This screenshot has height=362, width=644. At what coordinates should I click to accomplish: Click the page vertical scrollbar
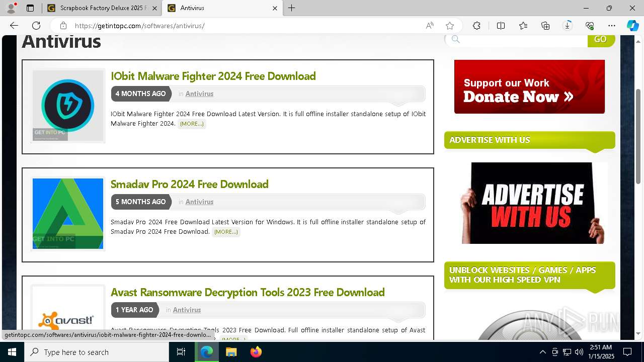point(639,136)
